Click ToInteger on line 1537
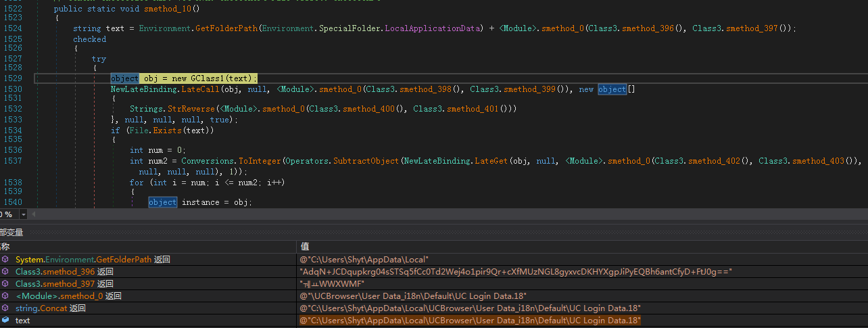The height and width of the screenshot is (328, 868). [x=260, y=161]
